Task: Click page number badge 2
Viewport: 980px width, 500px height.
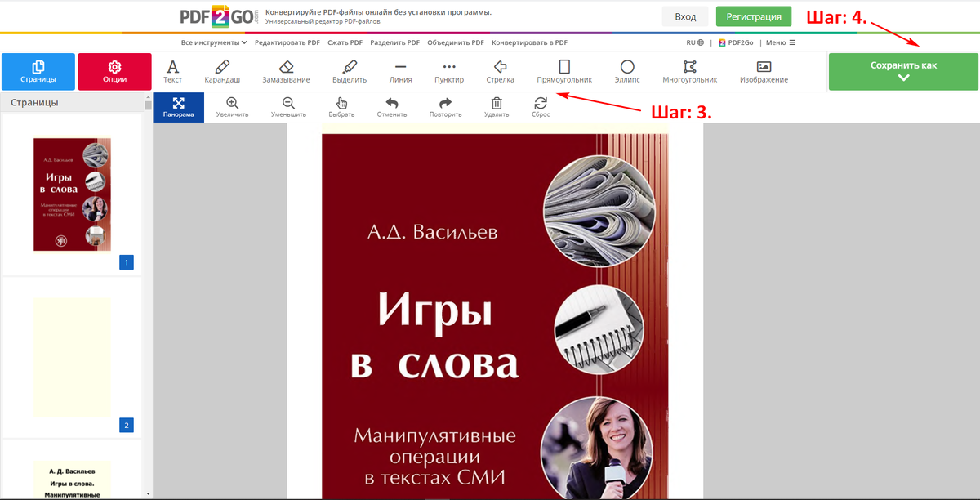Action: (127, 425)
